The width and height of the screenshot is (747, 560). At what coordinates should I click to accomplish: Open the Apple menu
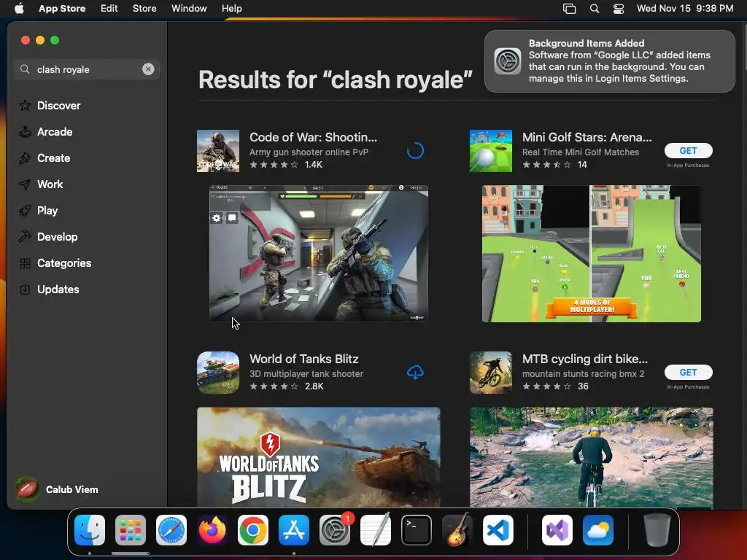[x=19, y=8]
